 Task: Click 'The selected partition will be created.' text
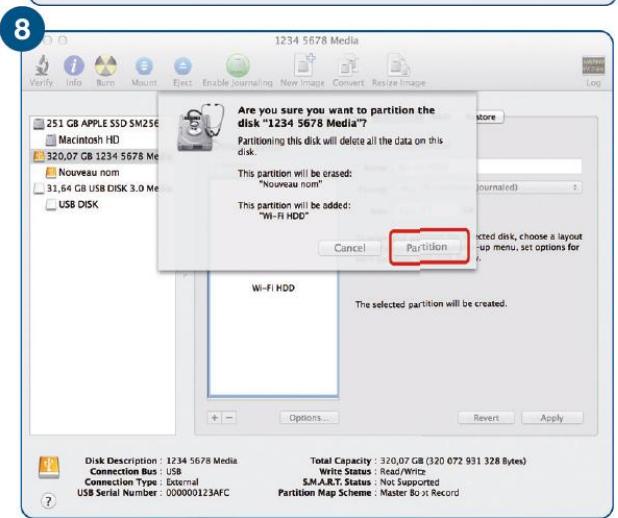pos(431,304)
